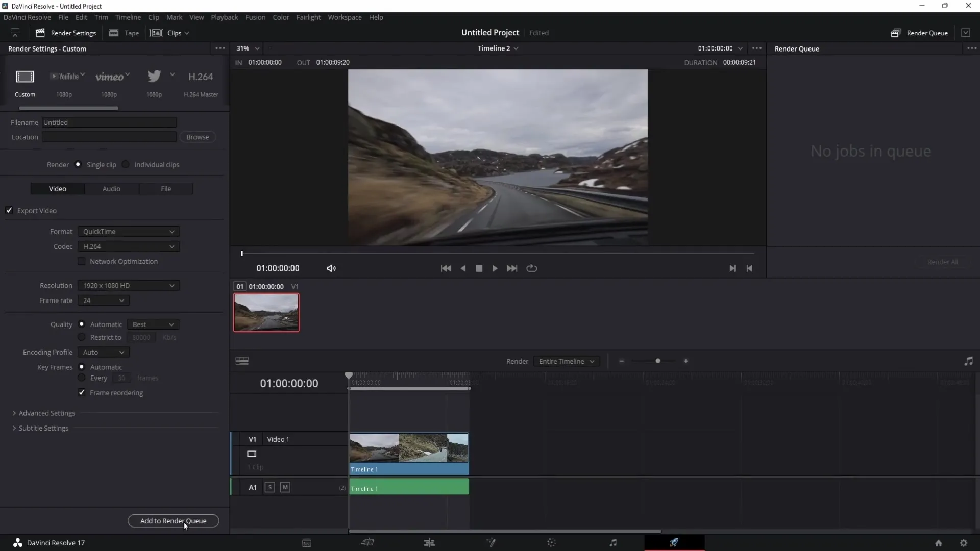Solo audio track A1
980x551 pixels.
pyautogui.click(x=270, y=487)
